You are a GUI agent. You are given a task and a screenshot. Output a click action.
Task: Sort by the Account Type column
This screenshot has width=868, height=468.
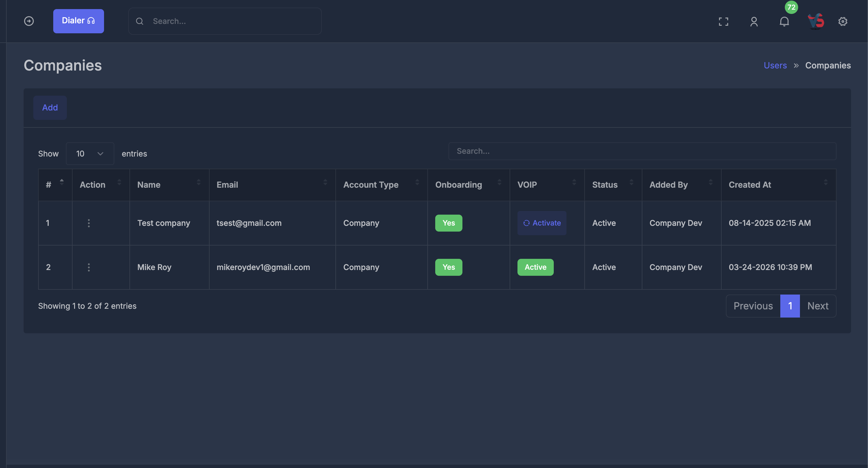pyautogui.click(x=381, y=185)
